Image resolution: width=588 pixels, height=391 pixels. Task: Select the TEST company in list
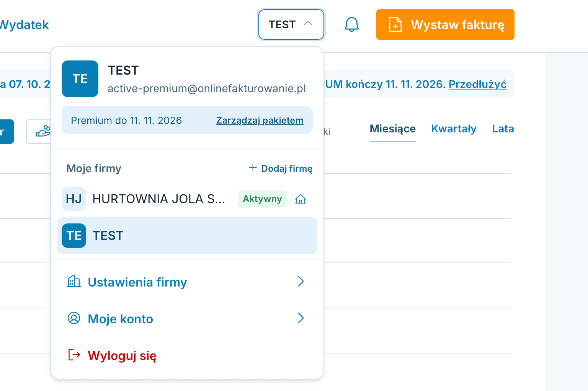tap(187, 236)
